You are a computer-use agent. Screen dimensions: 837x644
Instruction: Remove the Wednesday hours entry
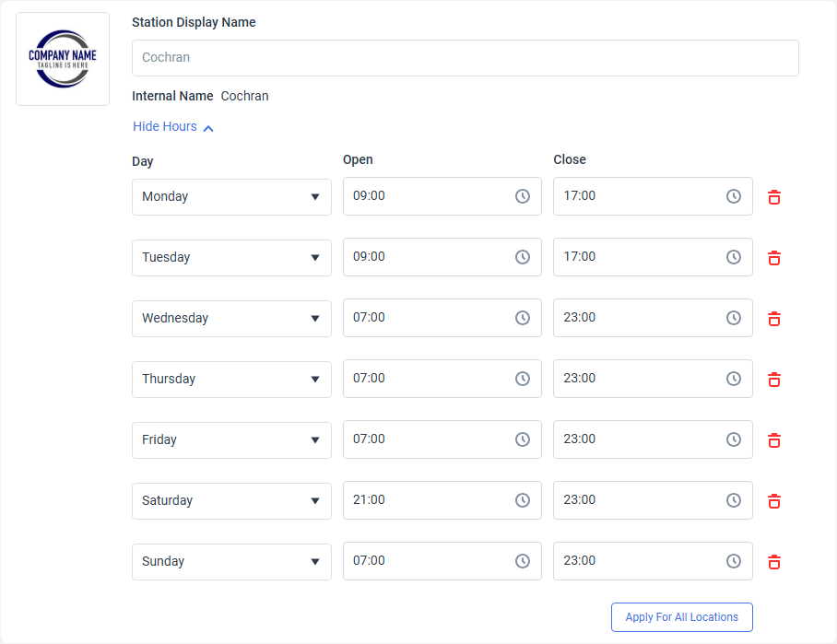(774, 318)
